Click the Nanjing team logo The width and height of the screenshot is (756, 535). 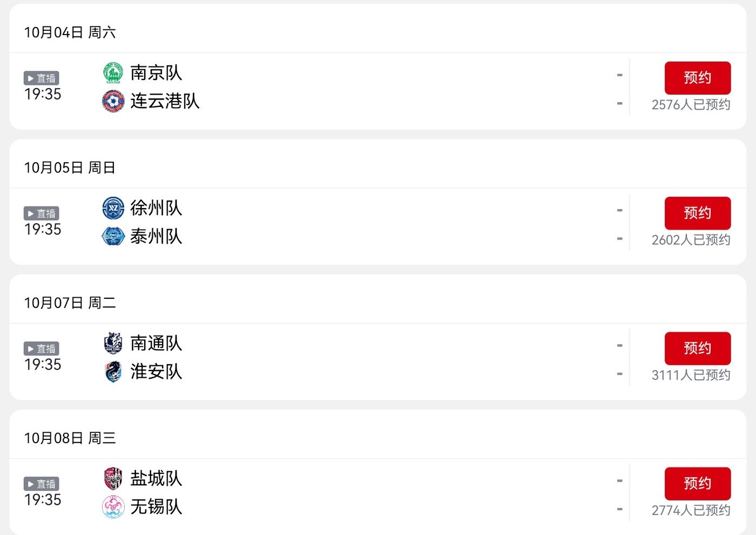point(113,73)
